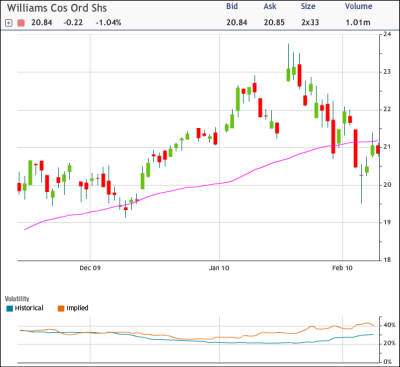This screenshot has width=400, height=367.
Task: Click the Implied legend label
Action: 77,308
